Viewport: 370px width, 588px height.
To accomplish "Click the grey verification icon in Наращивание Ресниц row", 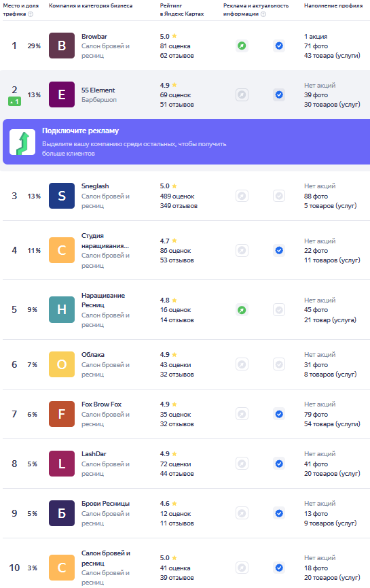I will [279, 310].
